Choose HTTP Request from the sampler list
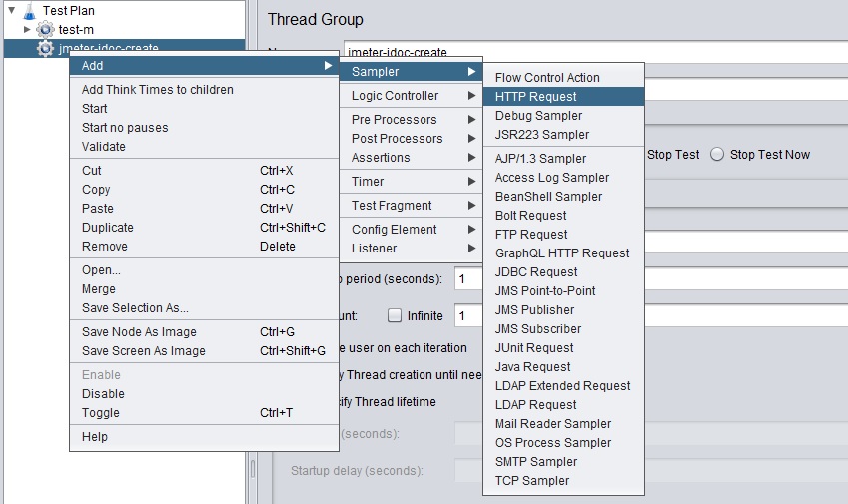The image size is (848, 504). 536,97
